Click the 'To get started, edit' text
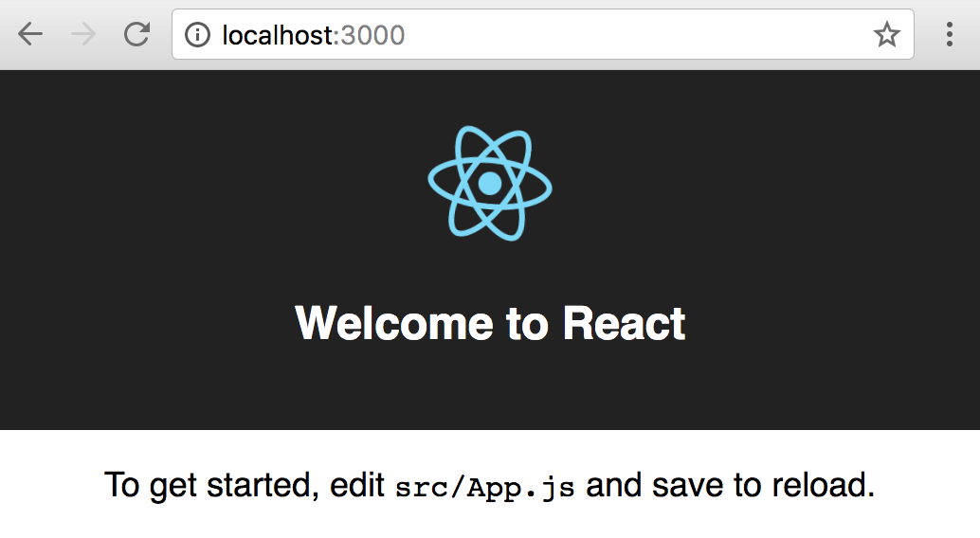Screen dimensions: 980x538 coord(245,485)
